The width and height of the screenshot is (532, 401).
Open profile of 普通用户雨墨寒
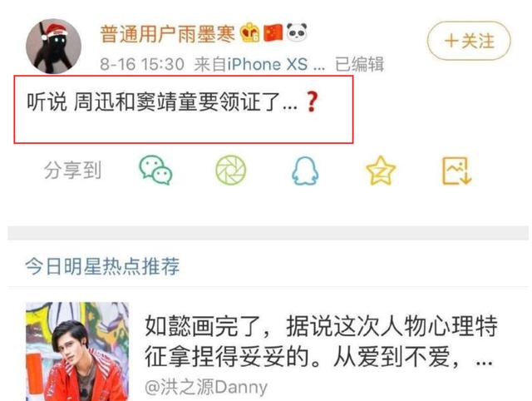(x=167, y=34)
